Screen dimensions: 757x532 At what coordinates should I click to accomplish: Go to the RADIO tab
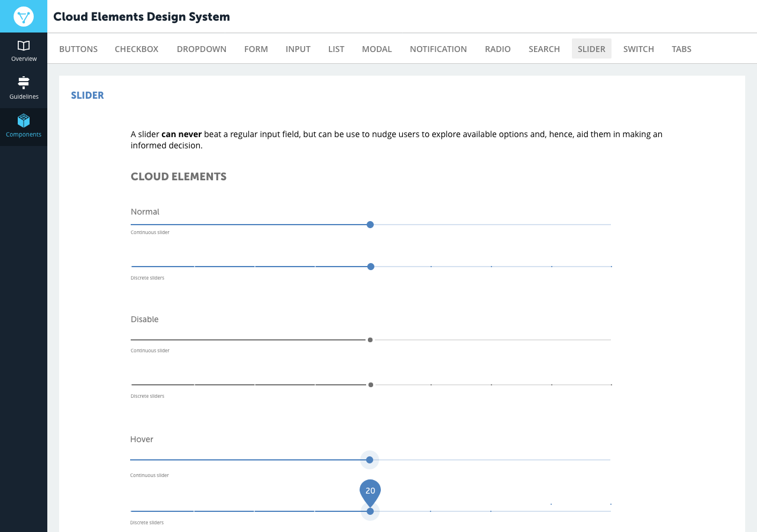tap(498, 49)
